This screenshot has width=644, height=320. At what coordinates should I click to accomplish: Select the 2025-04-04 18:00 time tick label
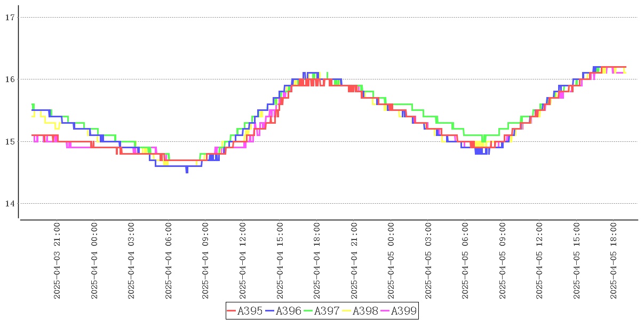317,261
